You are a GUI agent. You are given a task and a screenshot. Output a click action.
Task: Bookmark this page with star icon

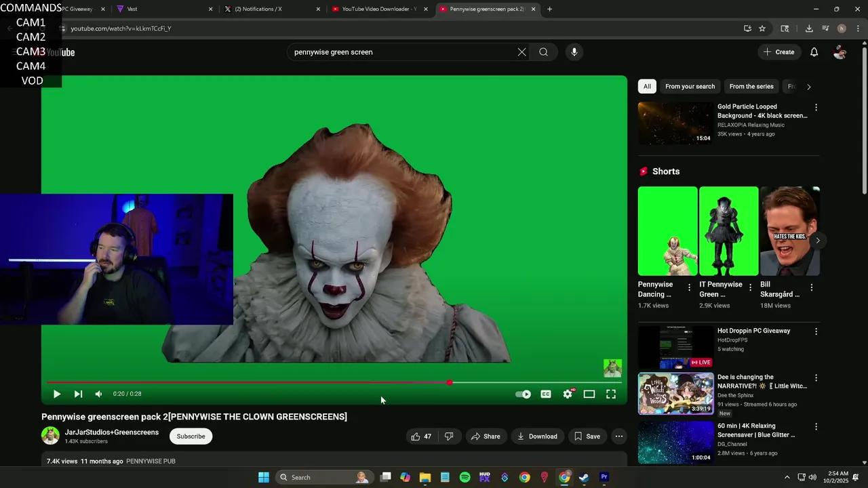pos(762,28)
